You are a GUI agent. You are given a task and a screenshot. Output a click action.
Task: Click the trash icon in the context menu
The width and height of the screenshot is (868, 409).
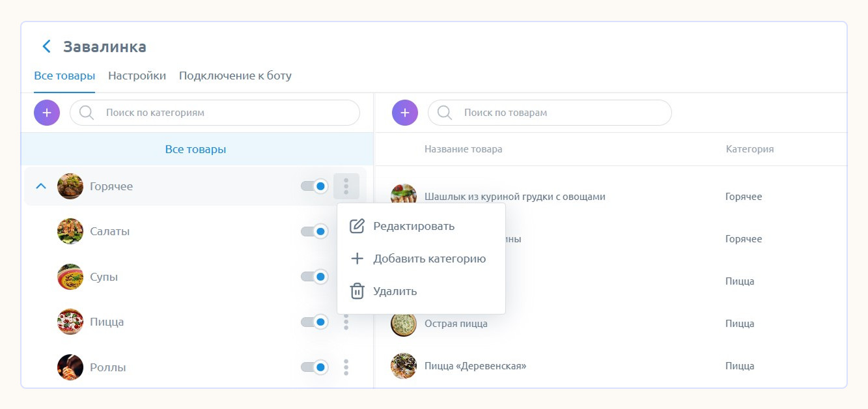[x=357, y=291]
